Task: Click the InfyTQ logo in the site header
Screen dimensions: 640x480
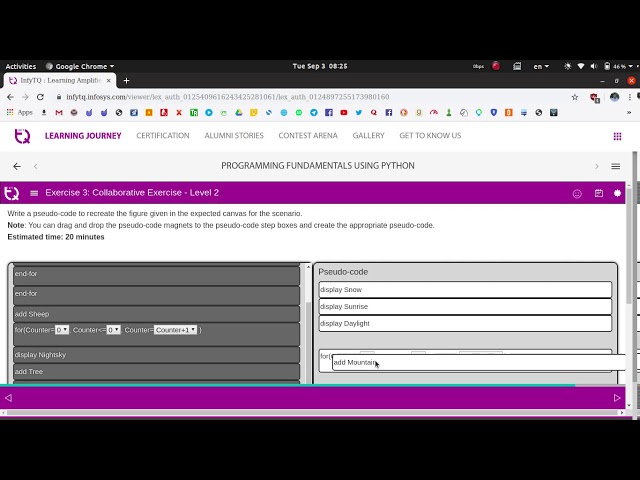Action: pos(22,136)
